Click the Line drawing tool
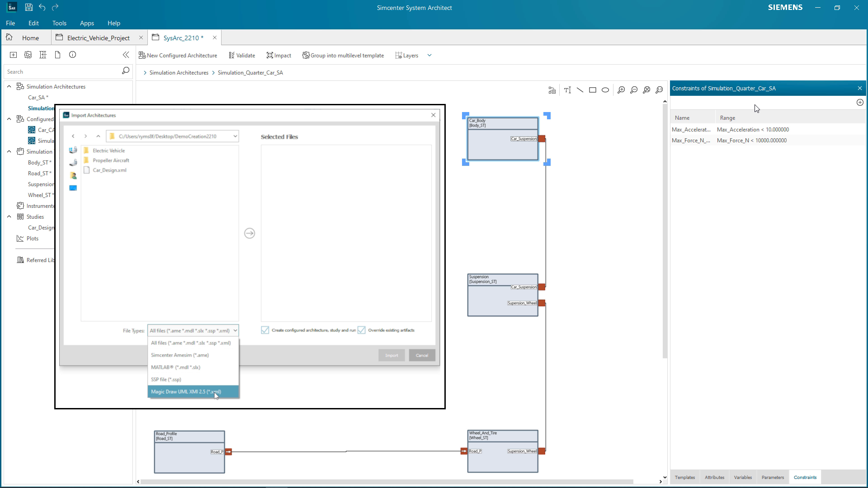This screenshot has height=488, width=868. tap(580, 90)
